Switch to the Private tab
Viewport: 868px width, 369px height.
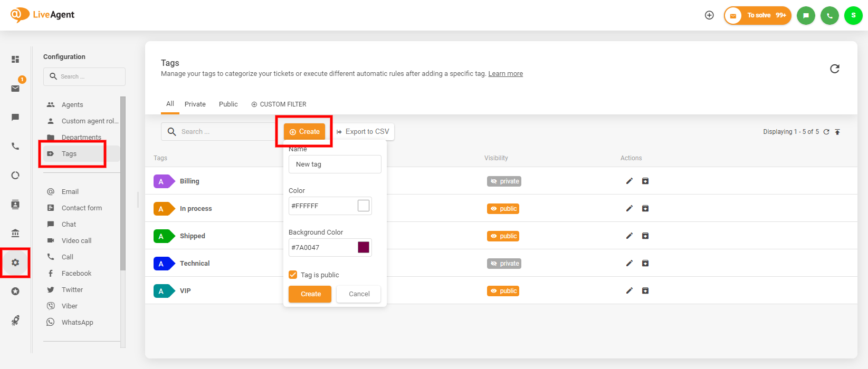coord(195,104)
